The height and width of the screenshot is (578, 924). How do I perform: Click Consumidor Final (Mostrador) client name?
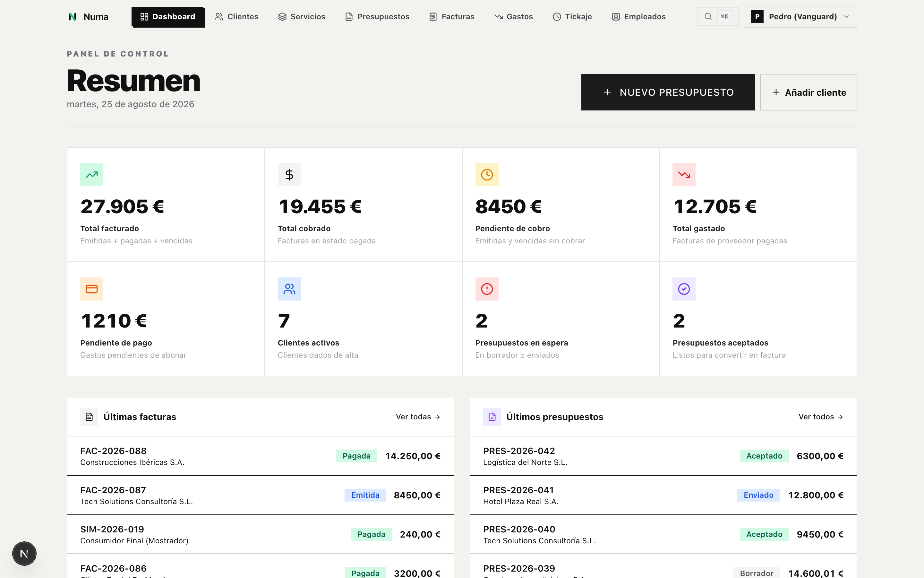tap(134, 540)
